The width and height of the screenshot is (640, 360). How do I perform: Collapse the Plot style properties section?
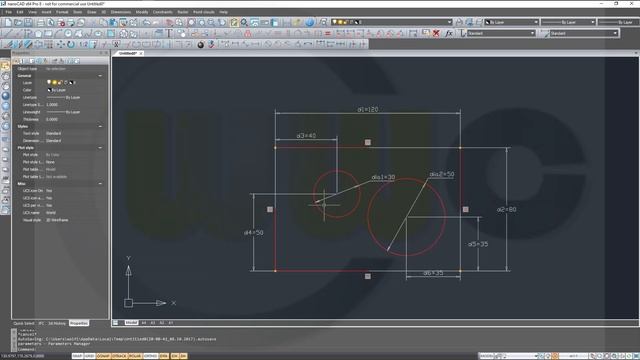click(x=100, y=148)
